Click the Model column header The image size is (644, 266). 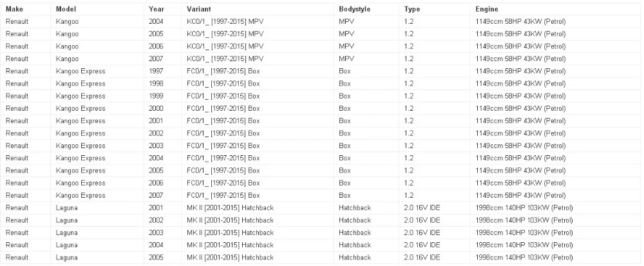pyautogui.click(x=66, y=10)
